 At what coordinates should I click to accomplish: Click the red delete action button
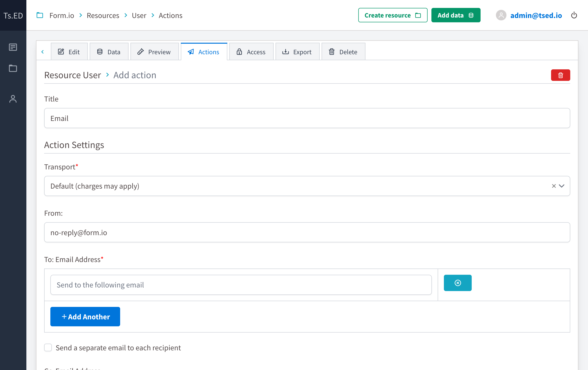point(560,75)
